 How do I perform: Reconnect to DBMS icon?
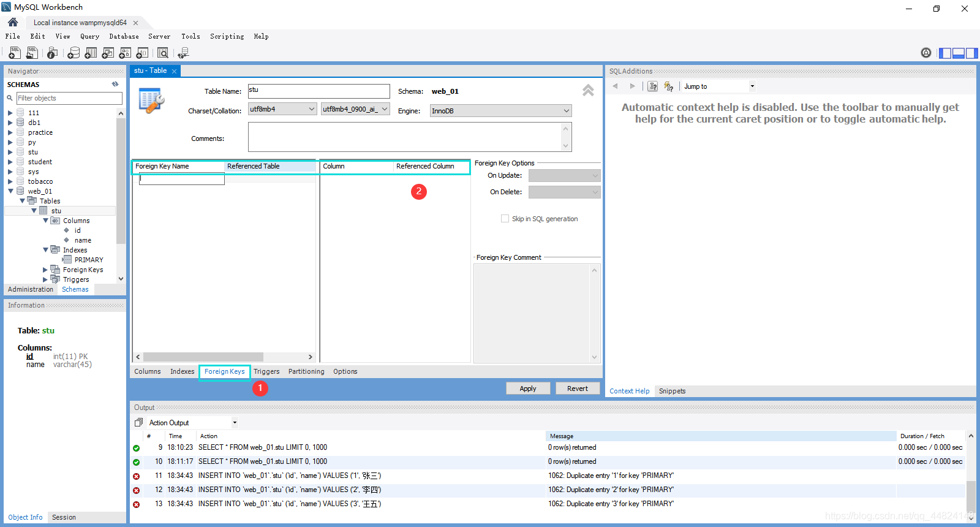pyautogui.click(x=183, y=53)
